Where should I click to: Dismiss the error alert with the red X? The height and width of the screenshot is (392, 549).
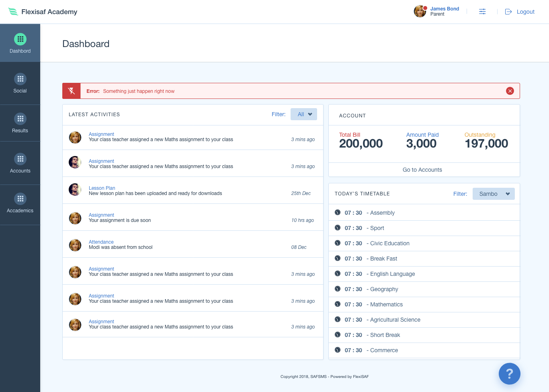[x=510, y=91]
